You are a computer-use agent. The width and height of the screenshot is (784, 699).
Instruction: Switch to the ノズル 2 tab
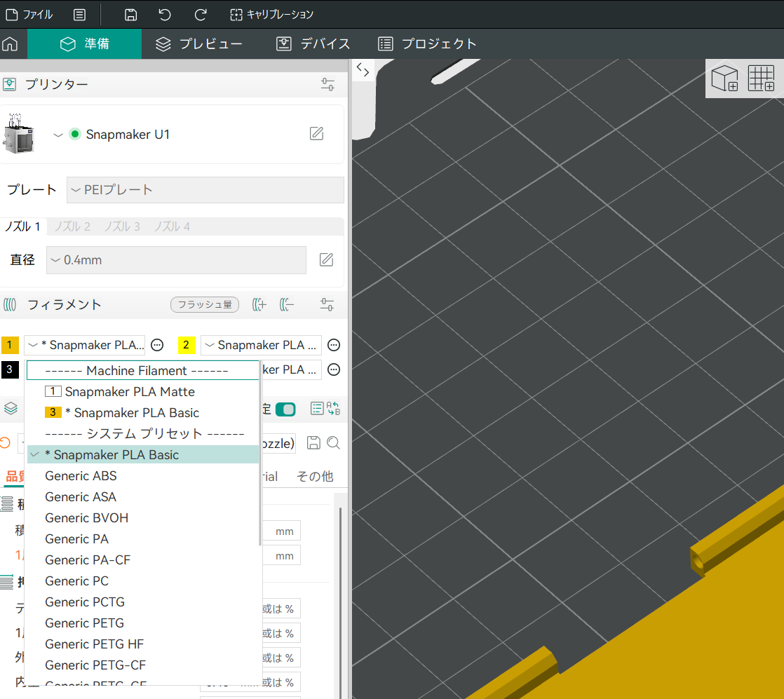point(72,226)
